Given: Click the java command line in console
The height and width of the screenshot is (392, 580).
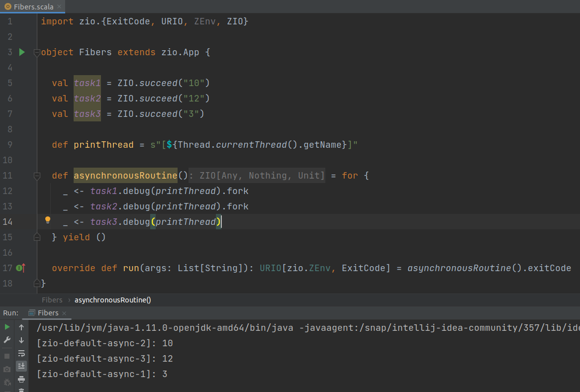Looking at the screenshot, I should (308, 328).
